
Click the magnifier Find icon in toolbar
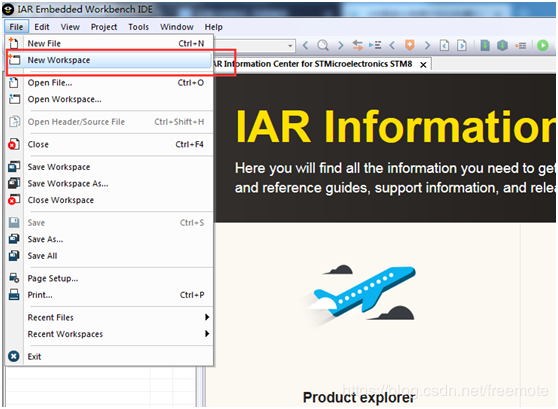point(322,45)
